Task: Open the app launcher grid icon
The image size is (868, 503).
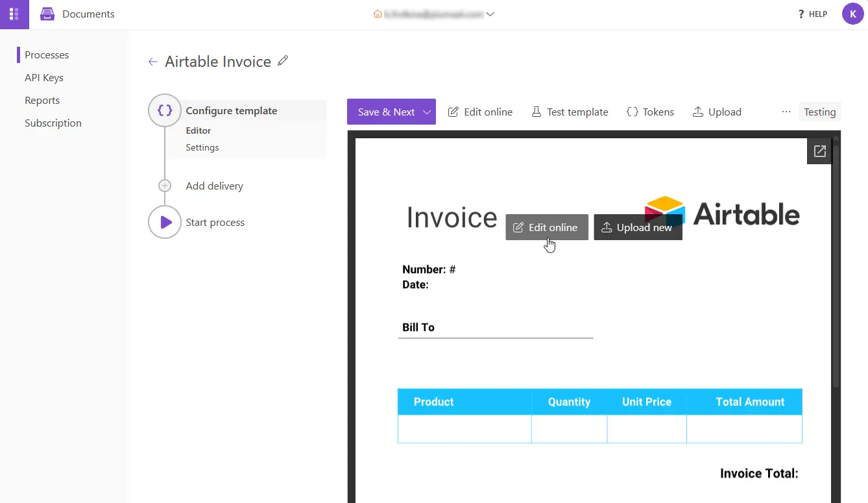Action: 14,14
